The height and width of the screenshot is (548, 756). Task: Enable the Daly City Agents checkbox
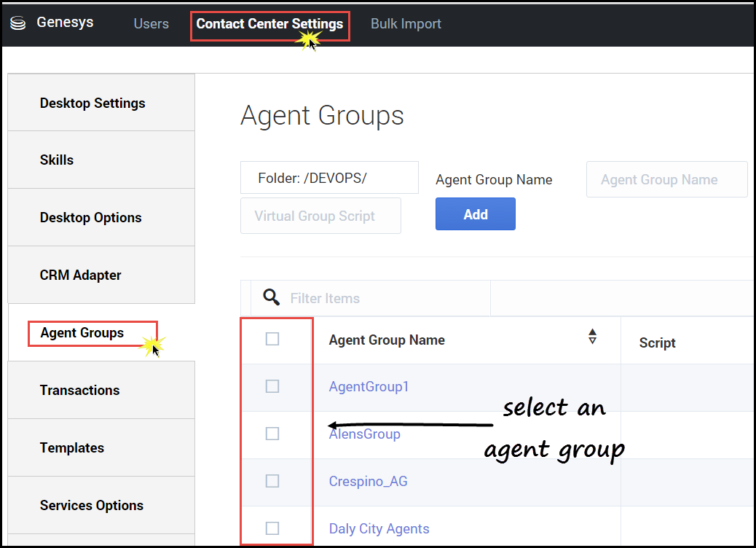click(x=272, y=528)
